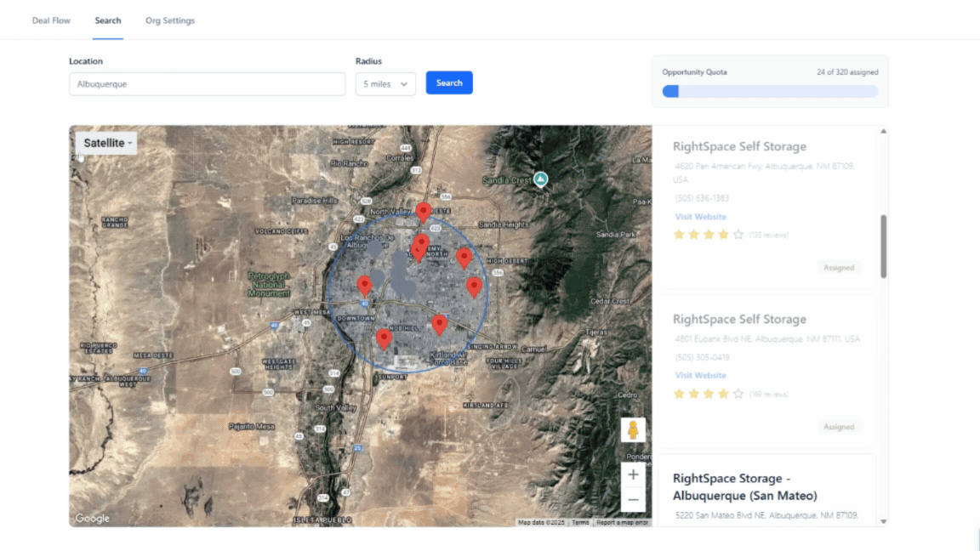980x551 pixels.
Task: Click the star rating with 135 reviews
Action: coord(709,235)
